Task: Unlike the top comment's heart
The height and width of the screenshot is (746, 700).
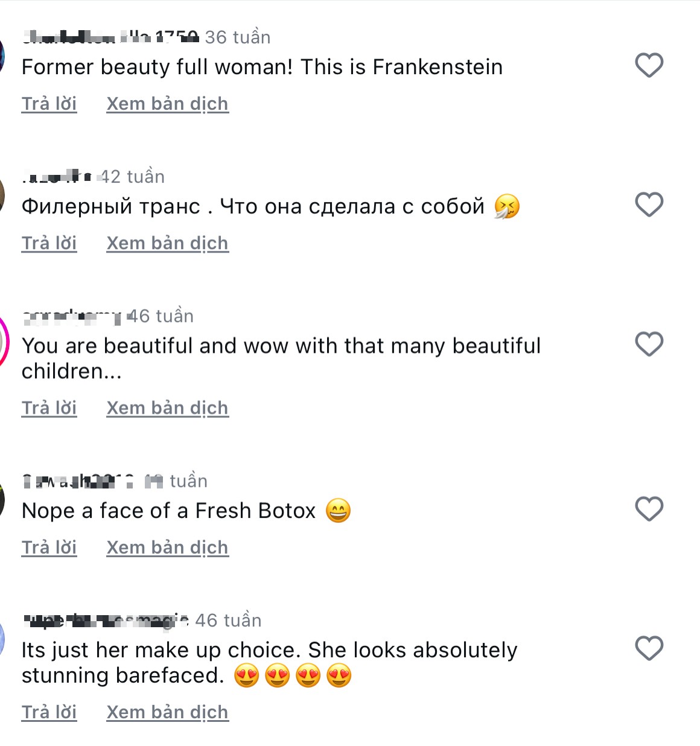Action: click(649, 65)
